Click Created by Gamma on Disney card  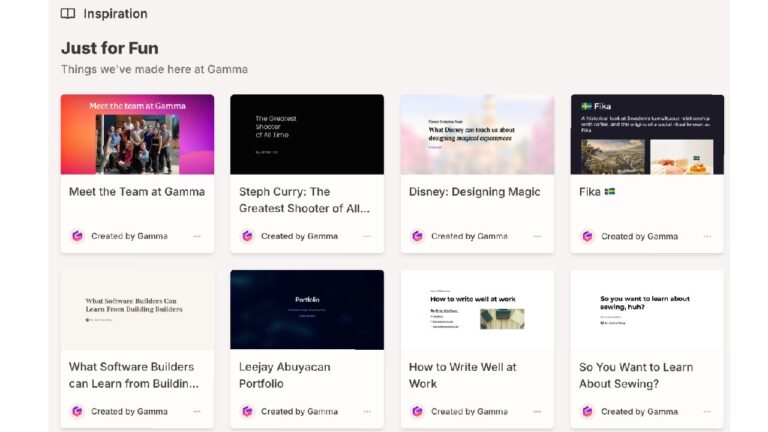click(469, 236)
